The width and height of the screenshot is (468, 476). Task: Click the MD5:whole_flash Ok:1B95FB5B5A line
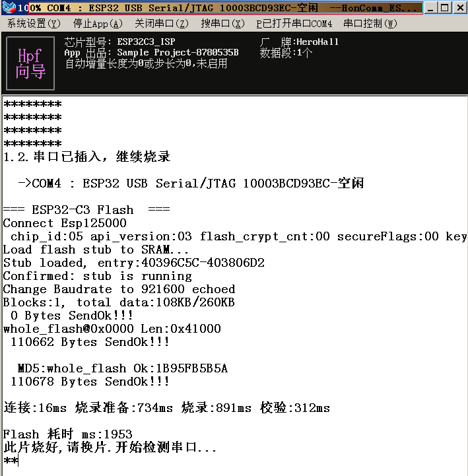pos(123,368)
